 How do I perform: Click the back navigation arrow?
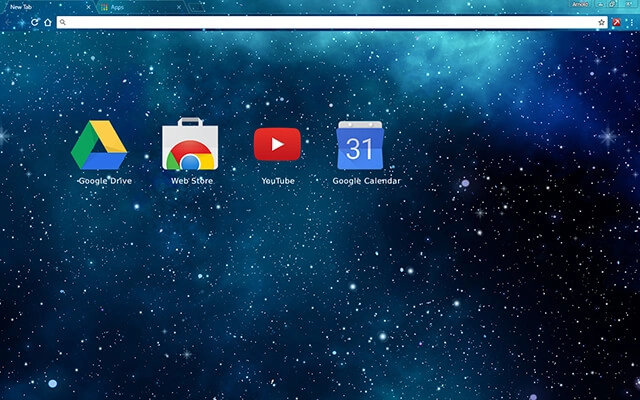coord(8,22)
